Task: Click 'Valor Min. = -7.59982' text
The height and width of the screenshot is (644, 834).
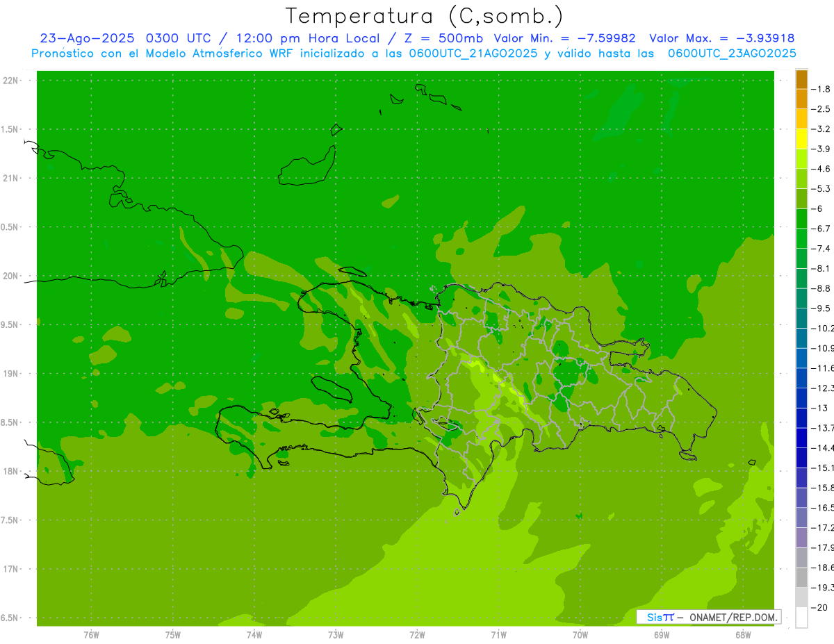Action: tap(564, 38)
